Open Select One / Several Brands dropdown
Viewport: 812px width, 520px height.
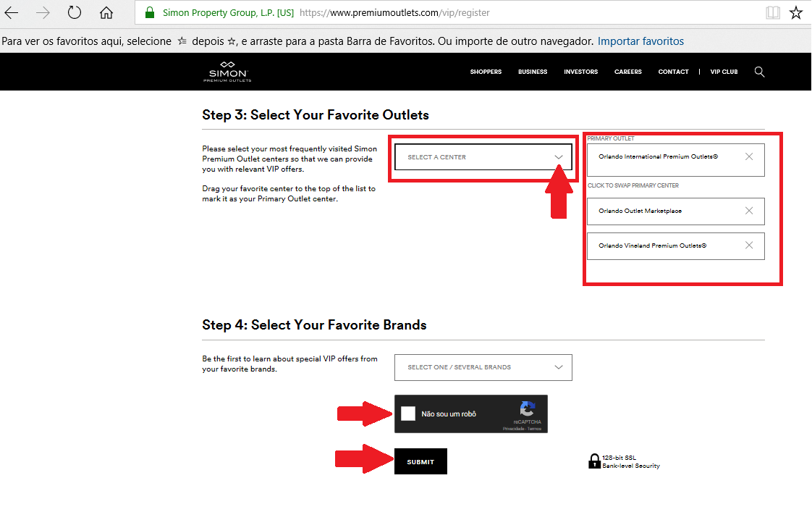coord(483,367)
